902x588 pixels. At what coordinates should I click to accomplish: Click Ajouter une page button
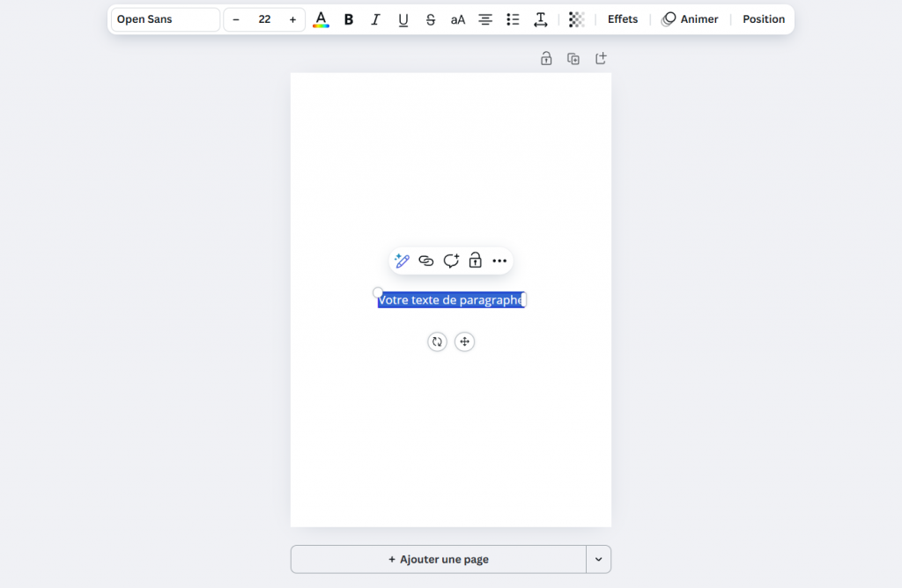[x=439, y=559]
